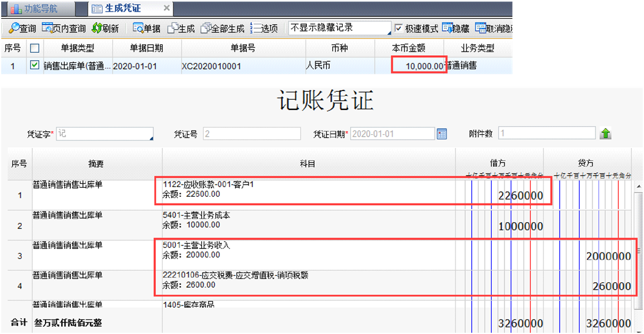
Task: Open the 选项 options button
Action: (x=264, y=29)
